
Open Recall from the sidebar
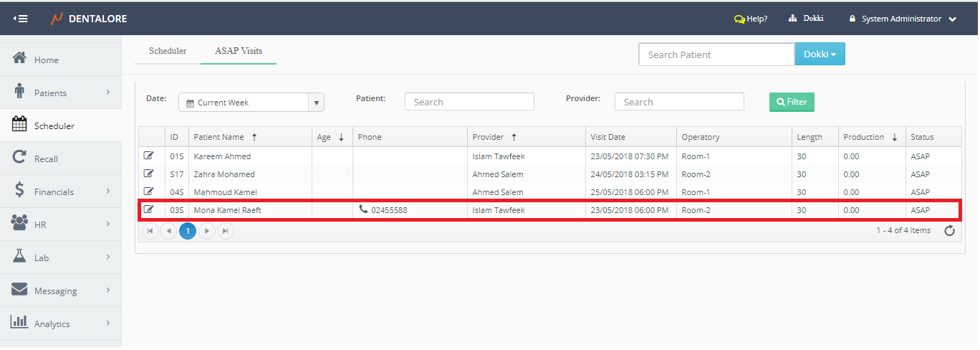[x=46, y=159]
